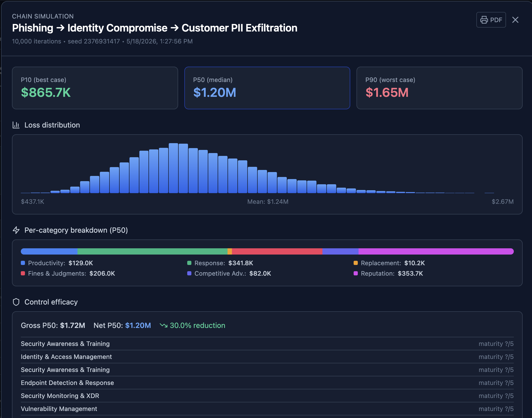Click the Control efficacy heading

point(51,302)
